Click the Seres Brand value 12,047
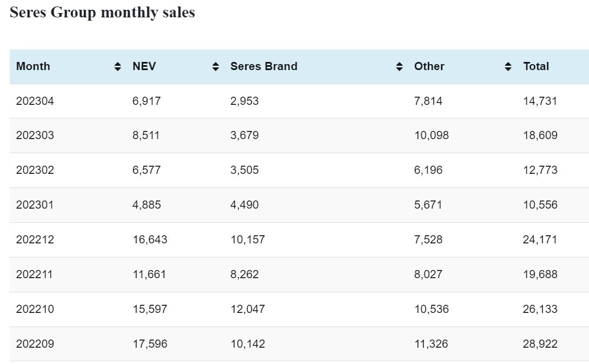This screenshot has height=364, width=589. (x=247, y=309)
